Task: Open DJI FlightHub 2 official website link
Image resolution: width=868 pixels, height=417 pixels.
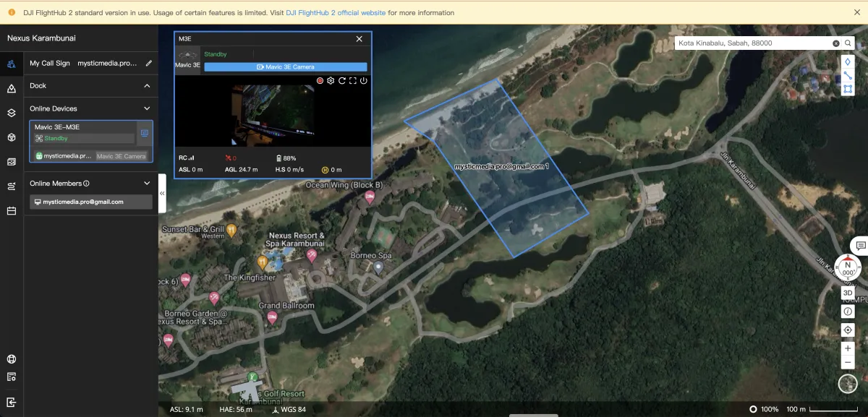Action: 336,13
